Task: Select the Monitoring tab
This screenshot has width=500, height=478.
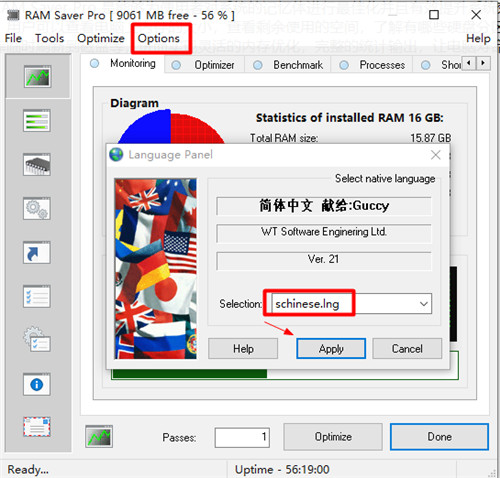Action: point(123,63)
